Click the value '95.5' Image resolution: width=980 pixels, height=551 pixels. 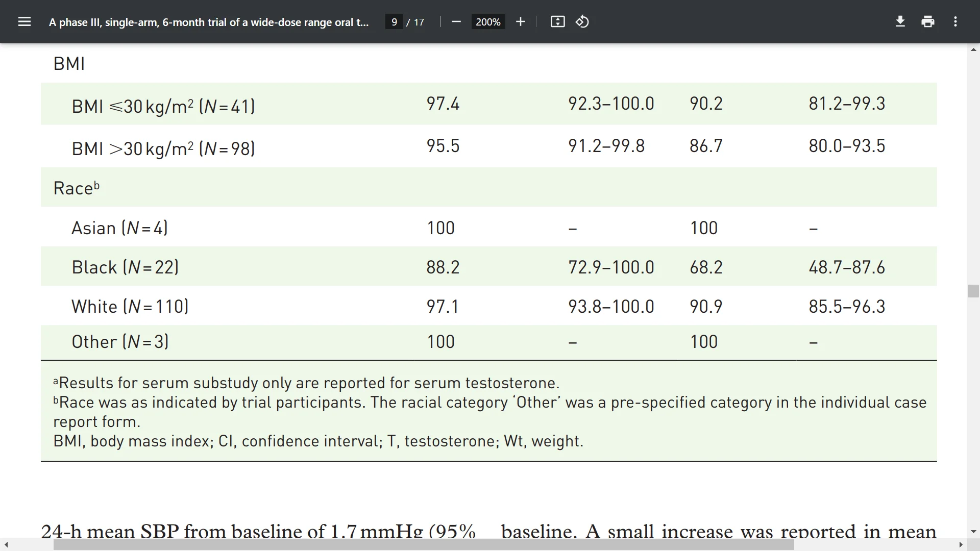pyautogui.click(x=443, y=146)
